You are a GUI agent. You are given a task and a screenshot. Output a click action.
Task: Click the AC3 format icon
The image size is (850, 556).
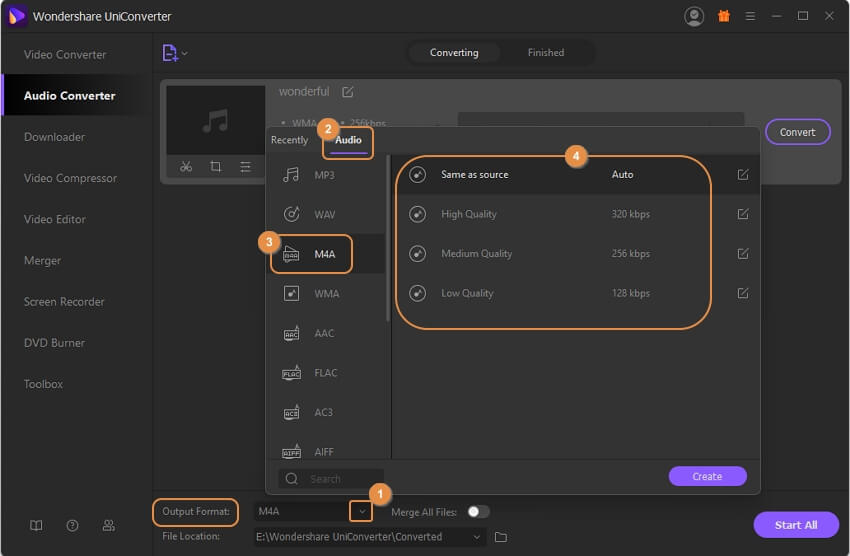tap(291, 412)
